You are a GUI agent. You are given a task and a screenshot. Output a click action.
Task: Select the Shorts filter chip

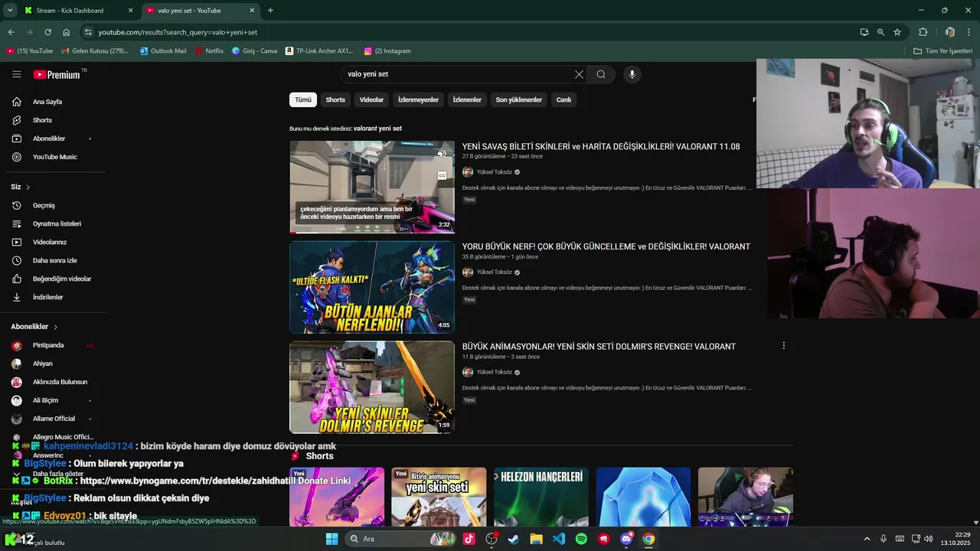pyautogui.click(x=335, y=99)
